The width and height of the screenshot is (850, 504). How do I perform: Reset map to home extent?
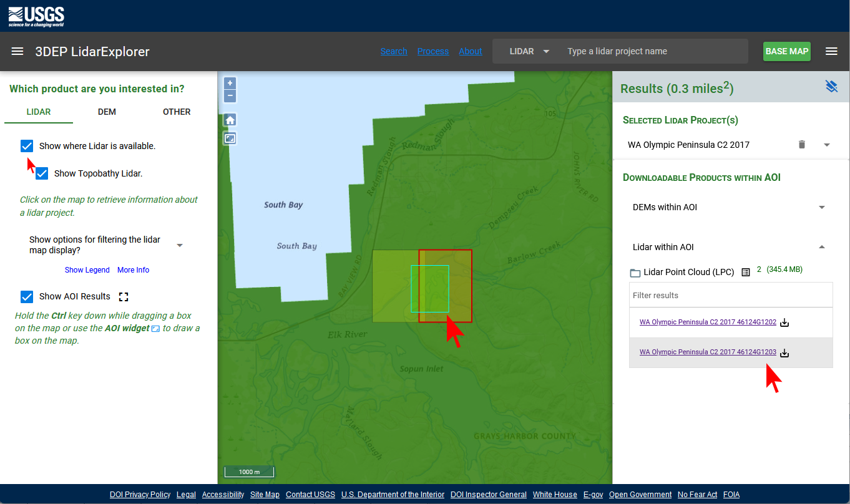tap(230, 120)
